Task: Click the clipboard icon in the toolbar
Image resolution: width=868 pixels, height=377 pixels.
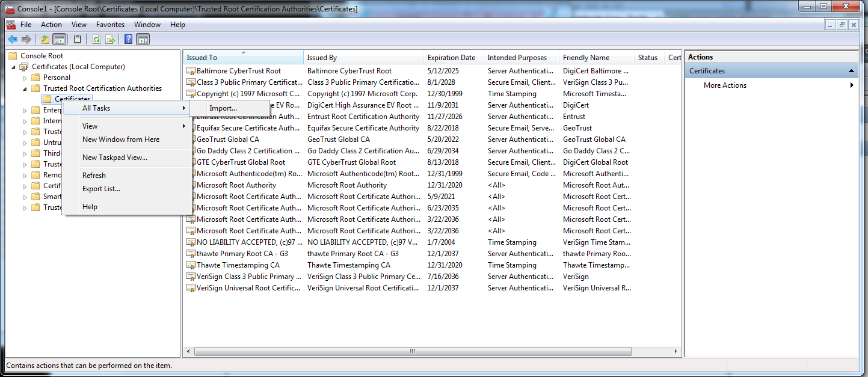Action: tap(78, 40)
